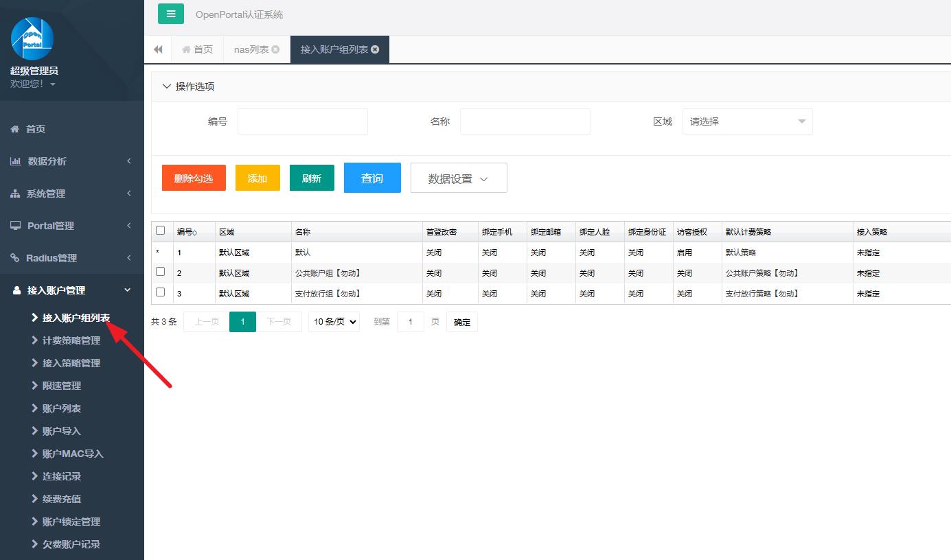Open 账户锁定管理 in the sidebar
This screenshot has width=951, height=560.
click(x=71, y=522)
